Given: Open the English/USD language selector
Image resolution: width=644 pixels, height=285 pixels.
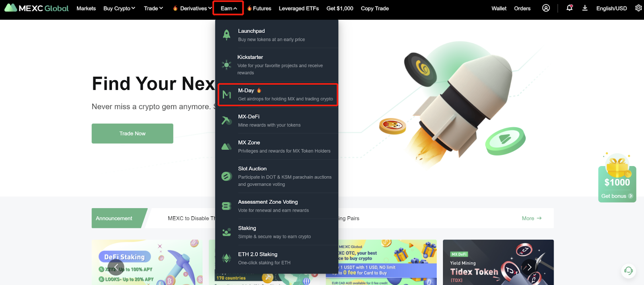Looking at the screenshot, I should [x=611, y=8].
